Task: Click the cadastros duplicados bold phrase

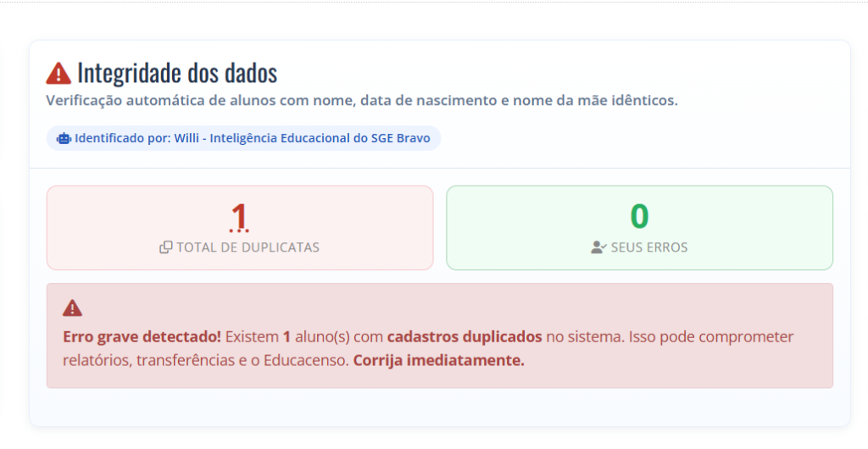Action: click(464, 337)
